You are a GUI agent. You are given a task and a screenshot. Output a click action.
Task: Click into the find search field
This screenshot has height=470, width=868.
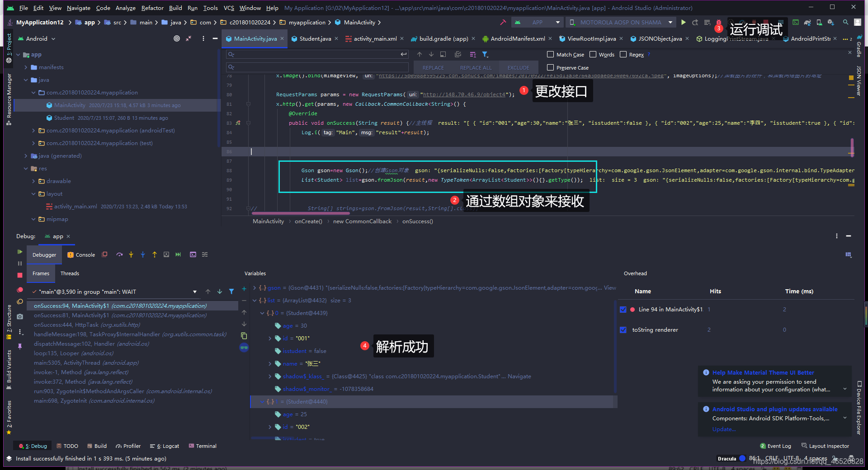[x=316, y=54]
